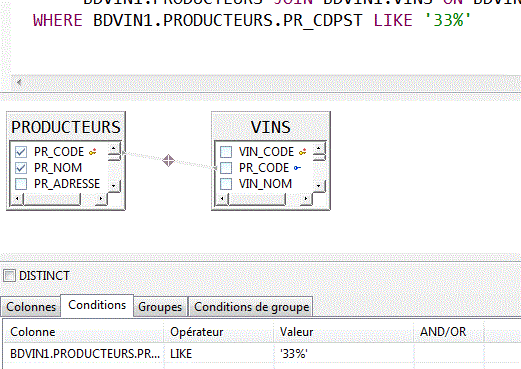Click the join diamond icon between tables
The height and width of the screenshot is (369, 521).
[x=168, y=160]
